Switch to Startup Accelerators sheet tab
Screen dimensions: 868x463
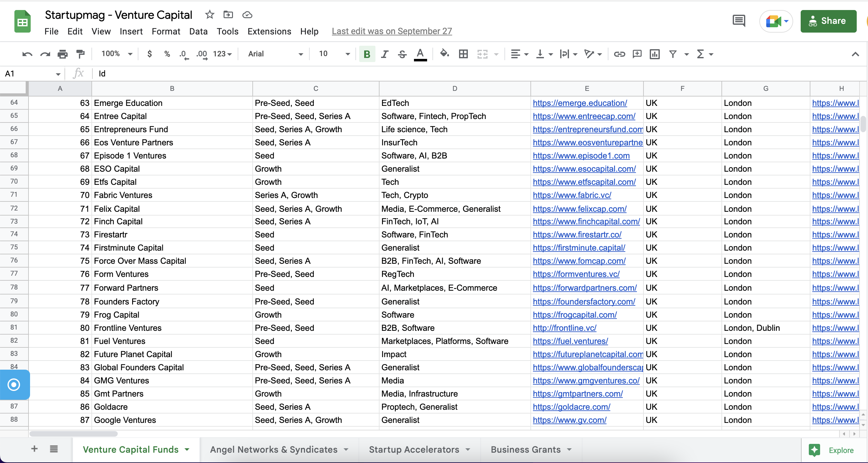click(x=414, y=449)
